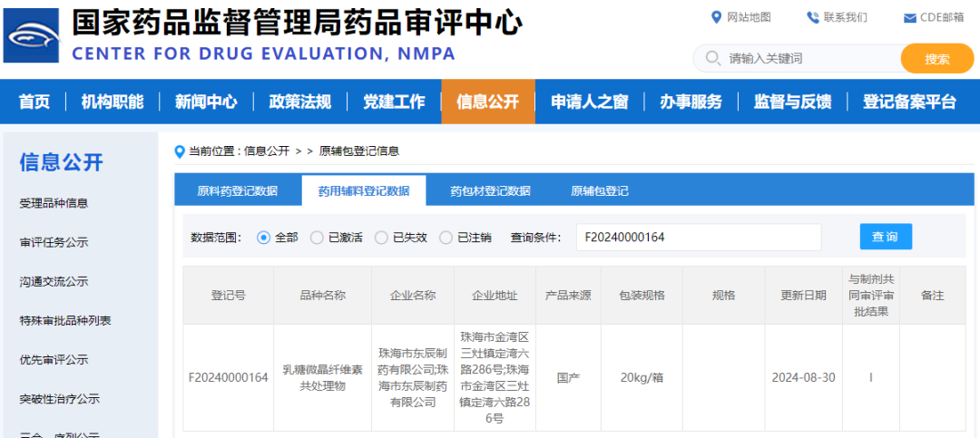Click the 产品来源 column header
The height and width of the screenshot is (438, 980).
click(568, 296)
